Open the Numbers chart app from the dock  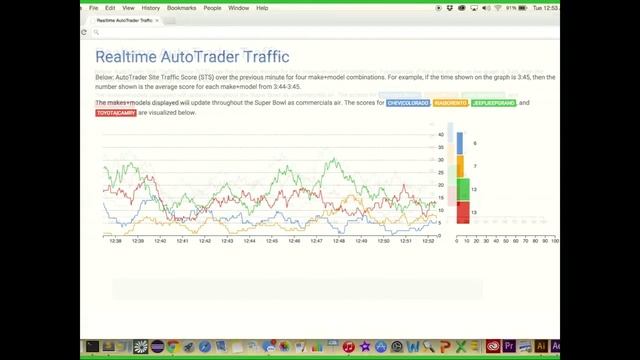click(x=317, y=347)
